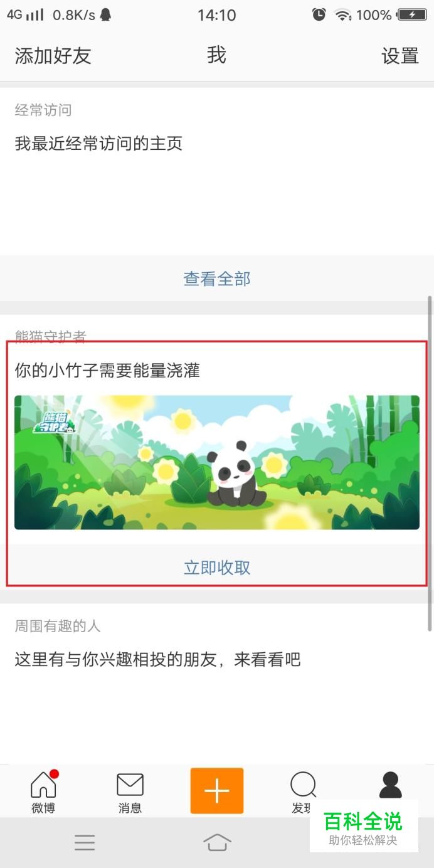
Task: Click the page scrollbar on the right edge
Action: pos(430,463)
